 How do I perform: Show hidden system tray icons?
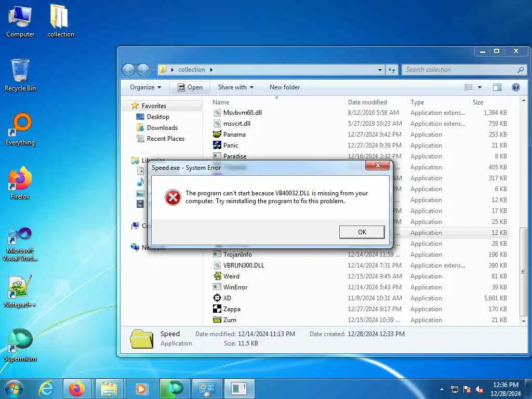click(x=442, y=389)
